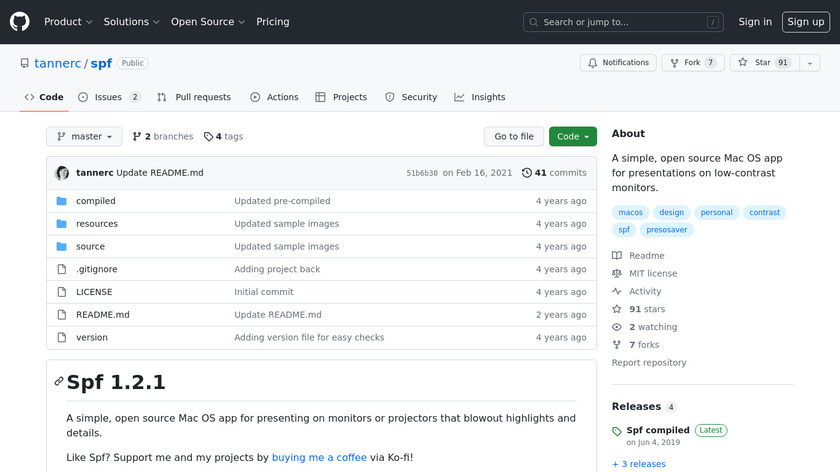Select the contrast topic tag
840x472 pixels.
point(764,213)
